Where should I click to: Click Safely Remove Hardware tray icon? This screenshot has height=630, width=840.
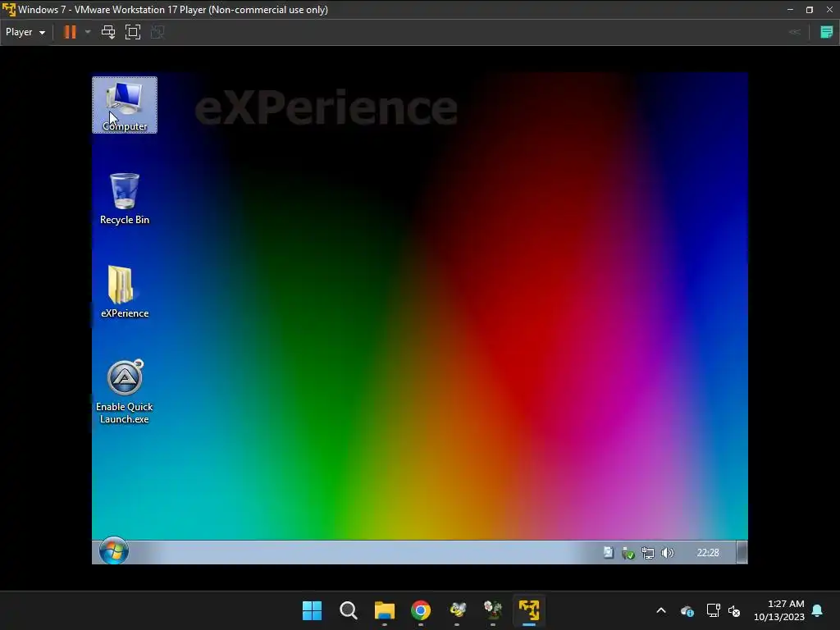pyautogui.click(x=628, y=553)
